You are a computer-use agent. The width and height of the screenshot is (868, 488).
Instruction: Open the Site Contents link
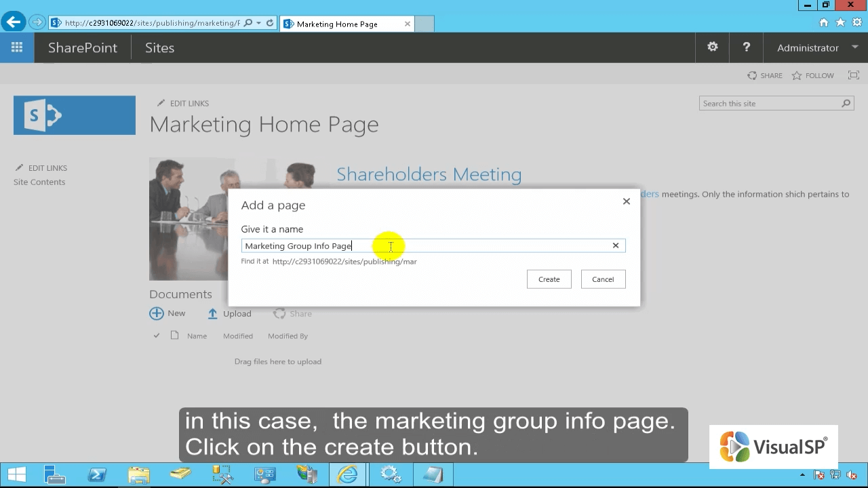pos(39,182)
